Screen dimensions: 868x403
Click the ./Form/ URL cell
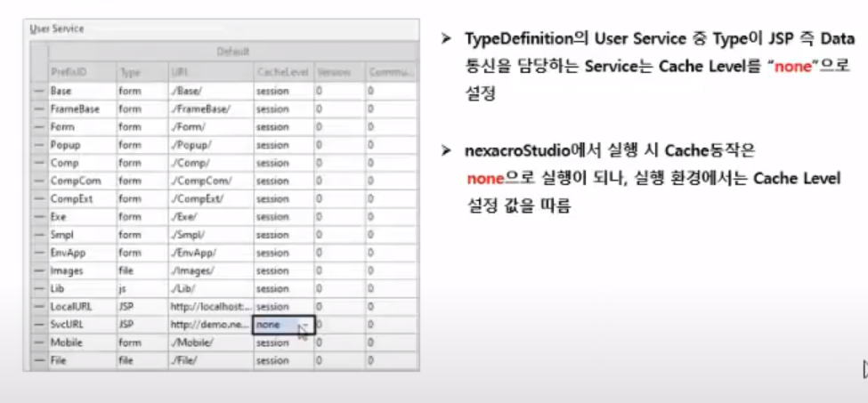[211, 127]
